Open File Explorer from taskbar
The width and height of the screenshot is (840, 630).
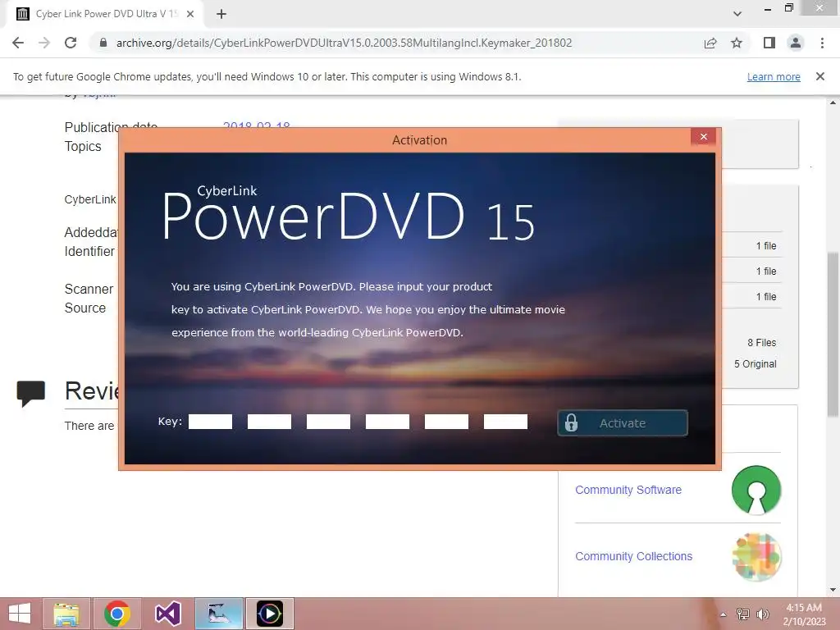coord(66,614)
